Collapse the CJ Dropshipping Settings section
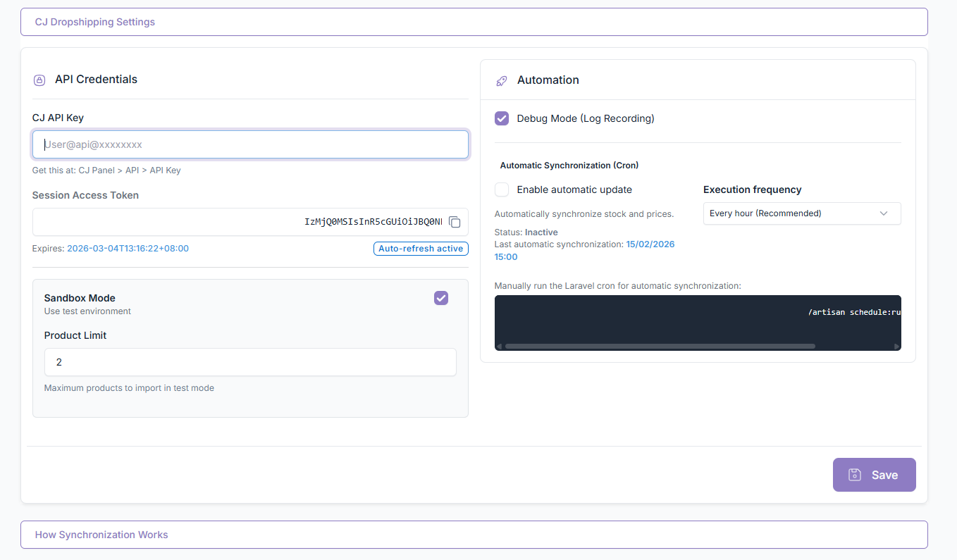957x560 pixels. (x=474, y=22)
